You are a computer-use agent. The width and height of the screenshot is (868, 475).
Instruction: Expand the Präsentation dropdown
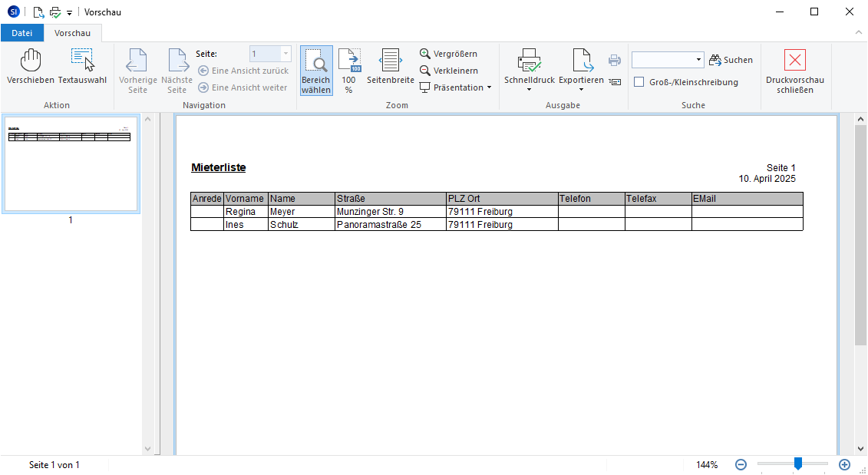[x=489, y=87]
